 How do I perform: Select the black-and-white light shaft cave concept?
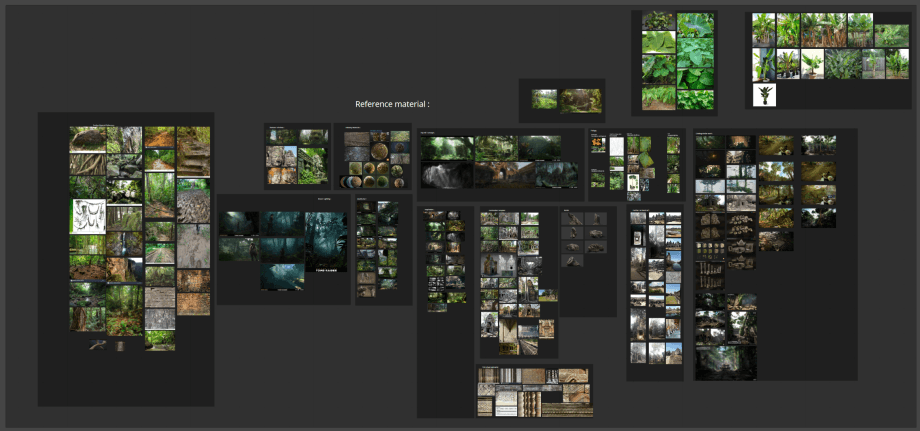447,175
